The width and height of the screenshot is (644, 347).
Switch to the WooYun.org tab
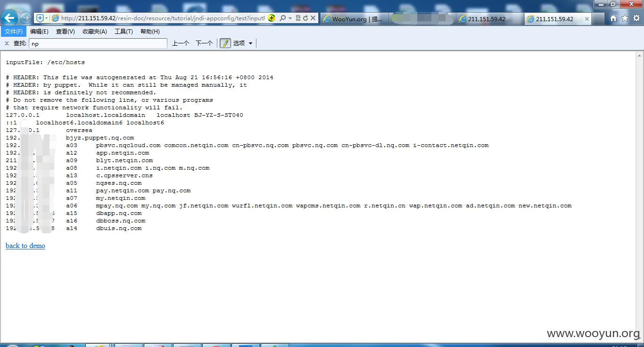pyautogui.click(x=355, y=19)
